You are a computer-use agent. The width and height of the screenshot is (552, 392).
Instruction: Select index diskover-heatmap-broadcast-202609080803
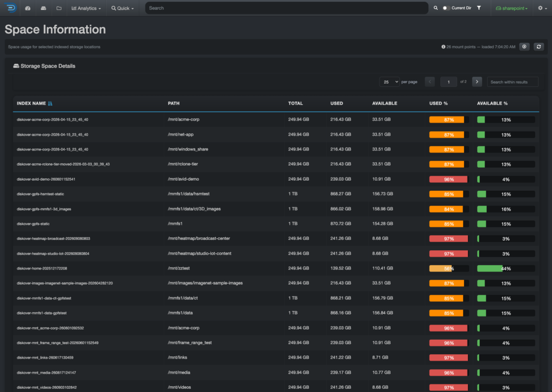(53, 239)
